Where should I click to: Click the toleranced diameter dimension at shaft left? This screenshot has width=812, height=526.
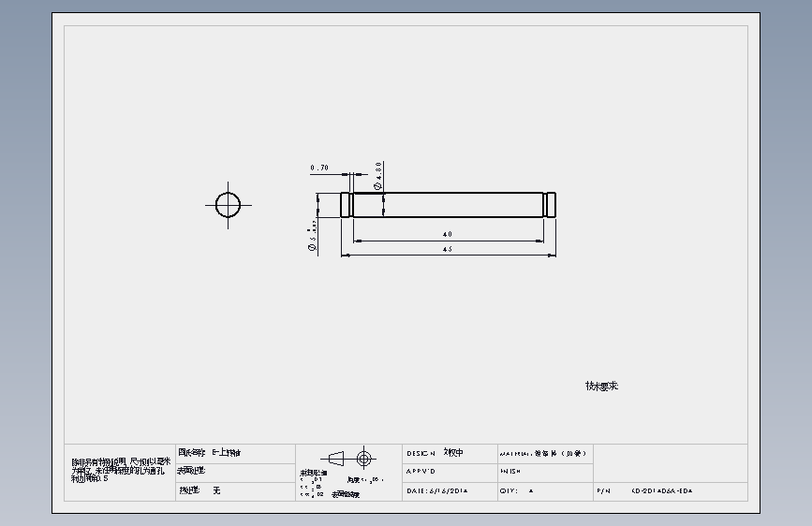click(312, 237)
